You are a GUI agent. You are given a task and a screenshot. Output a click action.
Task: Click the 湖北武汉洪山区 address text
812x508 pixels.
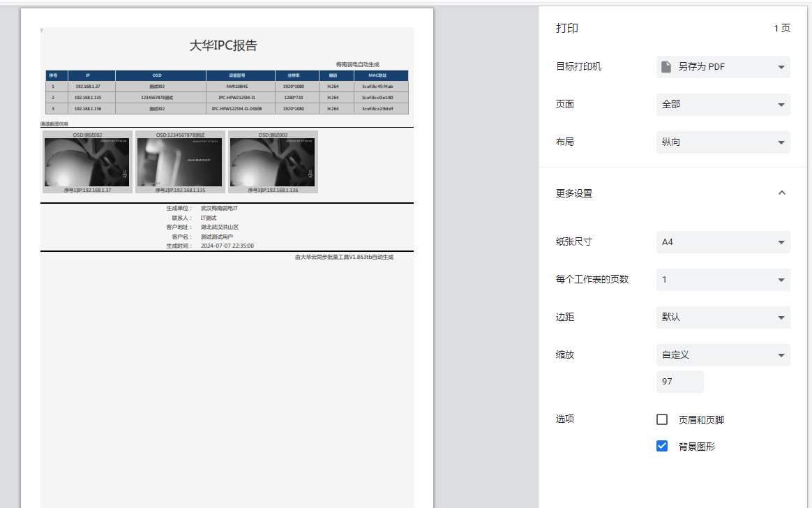tap(220, 227)
